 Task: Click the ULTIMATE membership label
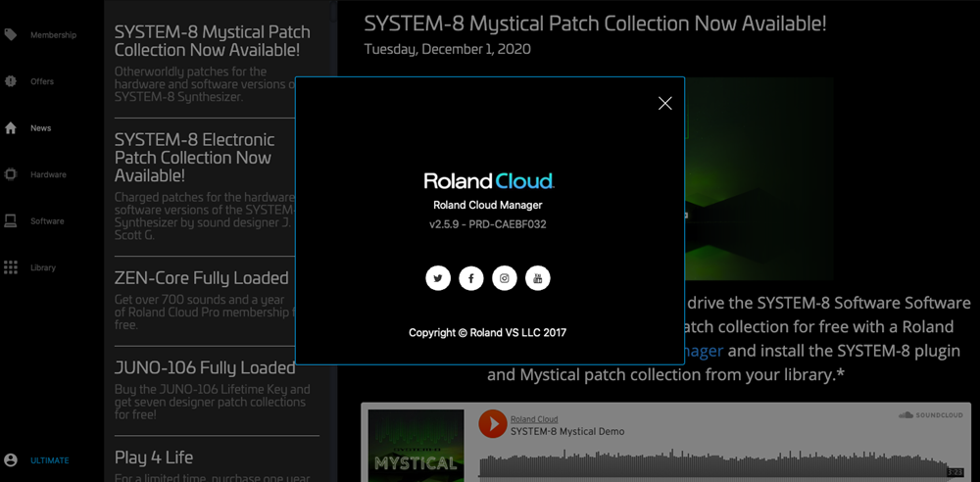point(50,460)
